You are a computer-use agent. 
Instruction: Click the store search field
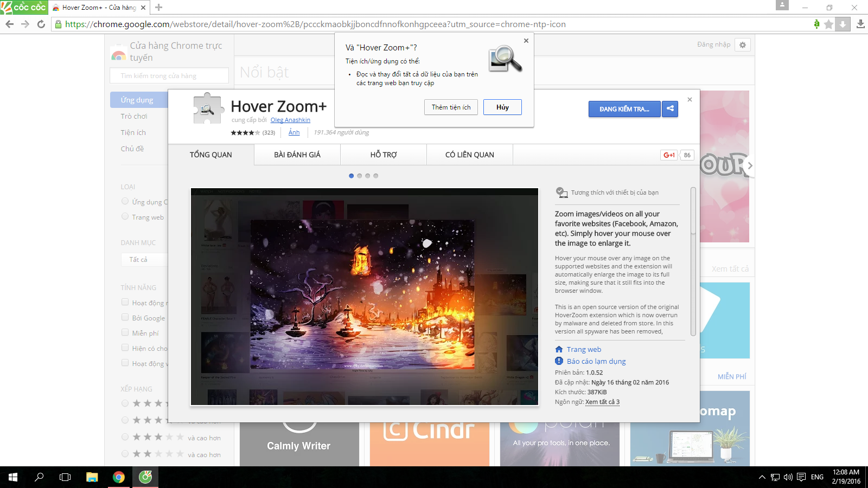point(169,75)
